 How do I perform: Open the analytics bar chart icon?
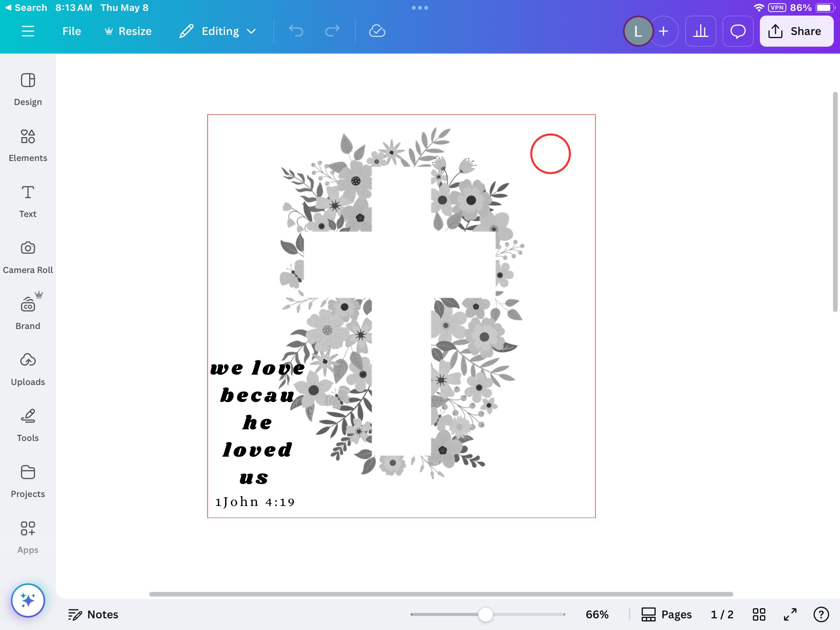pyautogui.click(x=700, y=31)
